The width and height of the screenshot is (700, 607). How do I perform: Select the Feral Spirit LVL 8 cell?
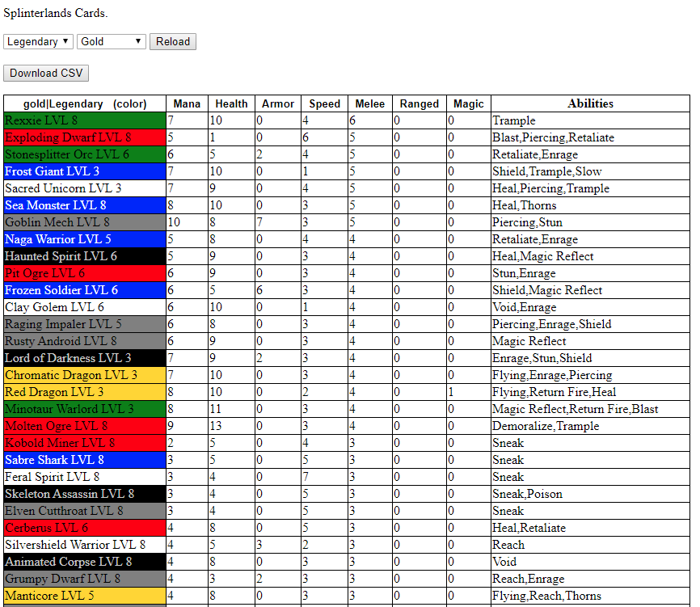pos(85,477)
